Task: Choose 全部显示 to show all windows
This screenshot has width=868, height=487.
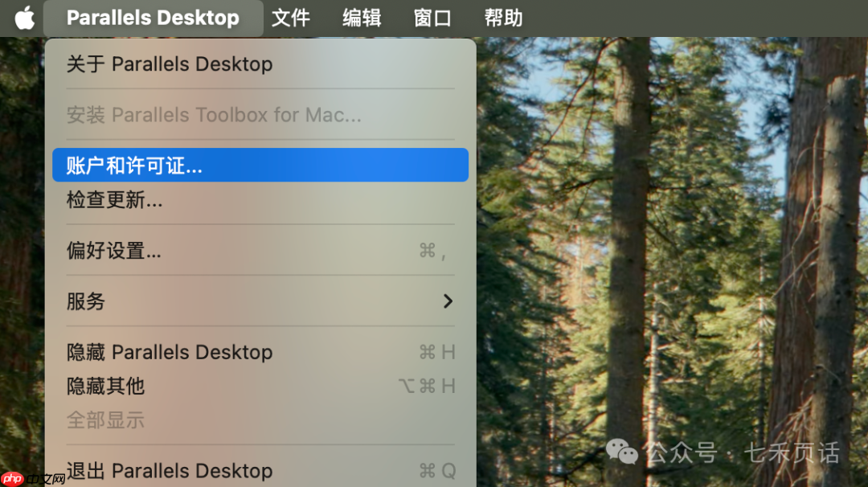Action: [x=105, y=419]
